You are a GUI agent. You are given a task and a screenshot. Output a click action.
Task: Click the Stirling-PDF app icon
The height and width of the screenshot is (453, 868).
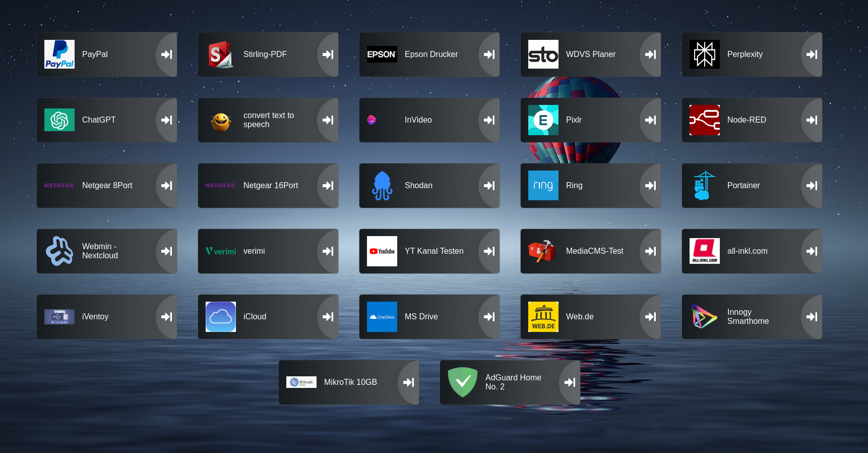[221, 54]
